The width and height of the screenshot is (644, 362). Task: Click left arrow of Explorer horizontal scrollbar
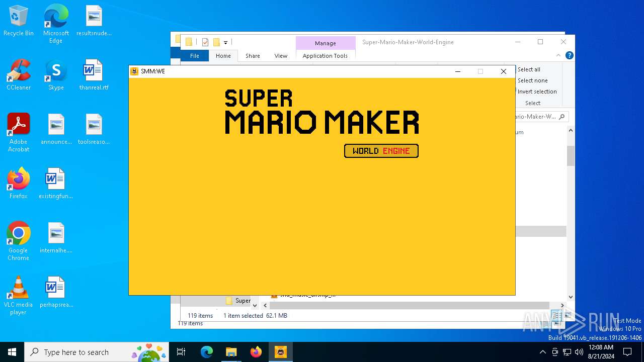pyautogui.click(x=264, y=305)
